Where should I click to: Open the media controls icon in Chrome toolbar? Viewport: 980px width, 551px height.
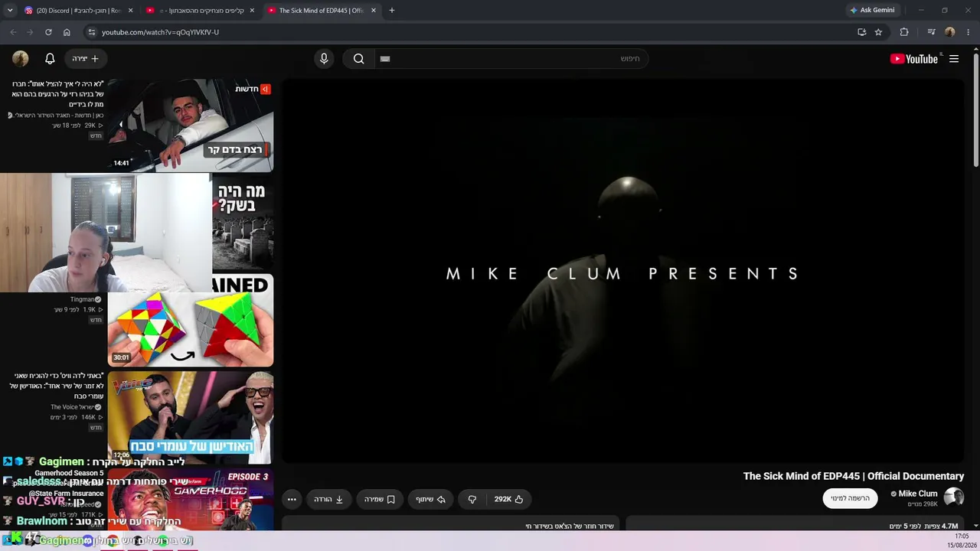tap(931, 32)
